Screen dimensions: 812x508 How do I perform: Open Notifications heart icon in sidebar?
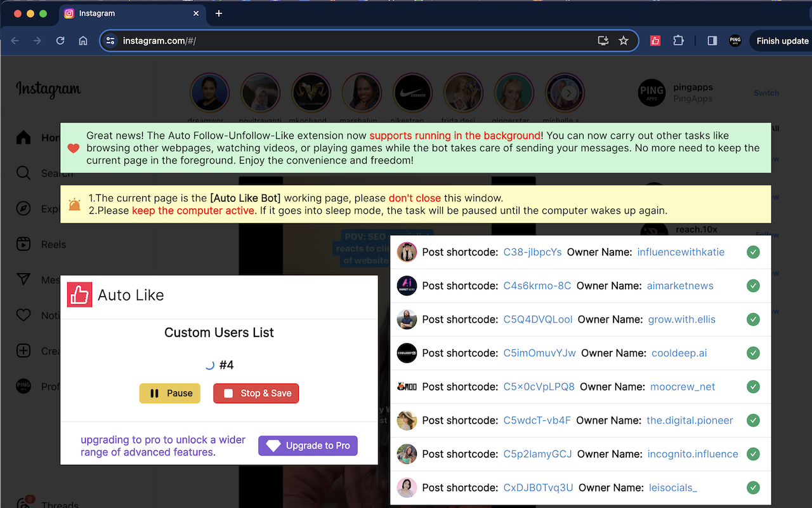pyautogui.click(x=23, y=316)
